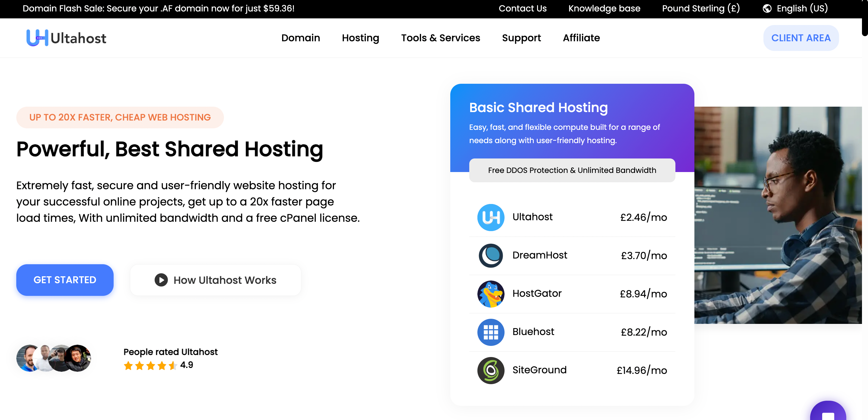This screenshot has height=420, width=868.
Task: Click the Ultahost logo in header
Action: (x=66, y=38)
